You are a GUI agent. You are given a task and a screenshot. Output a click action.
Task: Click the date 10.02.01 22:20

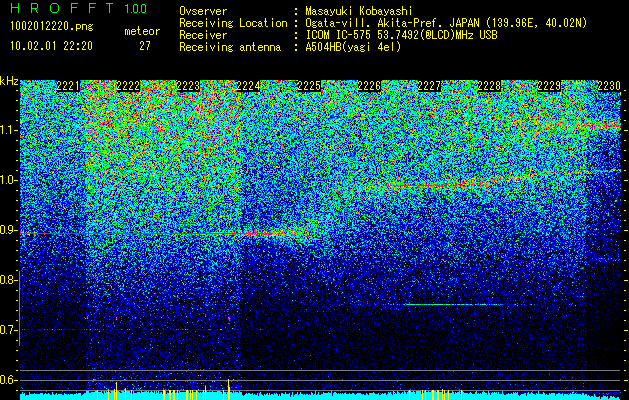coord(52,46)
